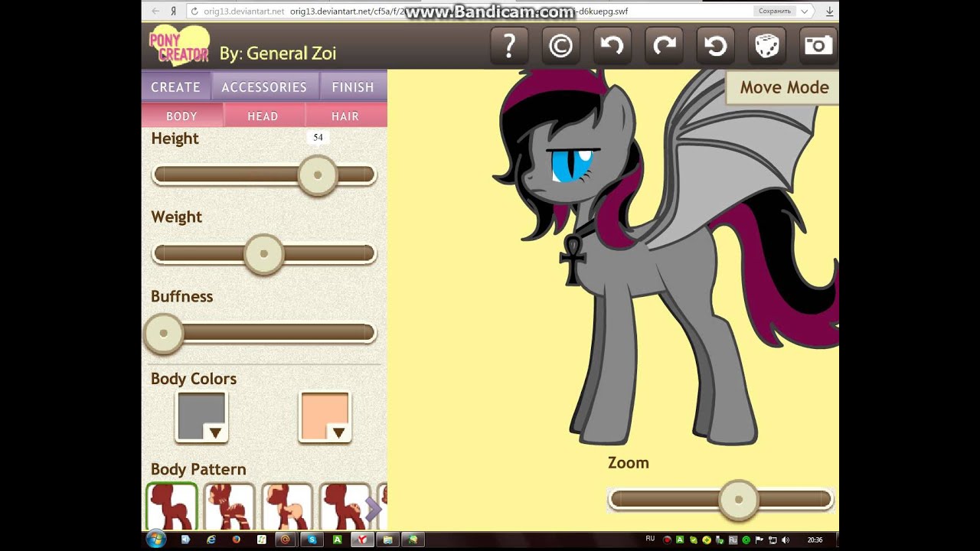Switch to the CREATE tab
Image resolution: width=980 pixels, height=551 pixels.
pos(176,87)
